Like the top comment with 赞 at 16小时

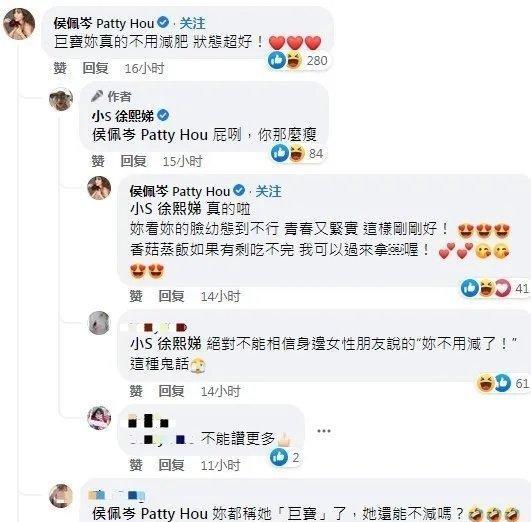pyautogui.click(x=60, y=68)
